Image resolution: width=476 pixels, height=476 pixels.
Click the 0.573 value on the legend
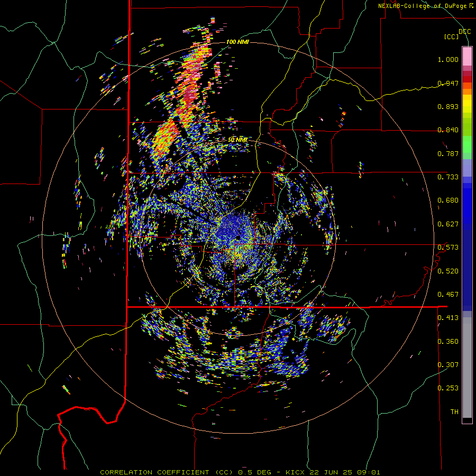tap(448, 248)
